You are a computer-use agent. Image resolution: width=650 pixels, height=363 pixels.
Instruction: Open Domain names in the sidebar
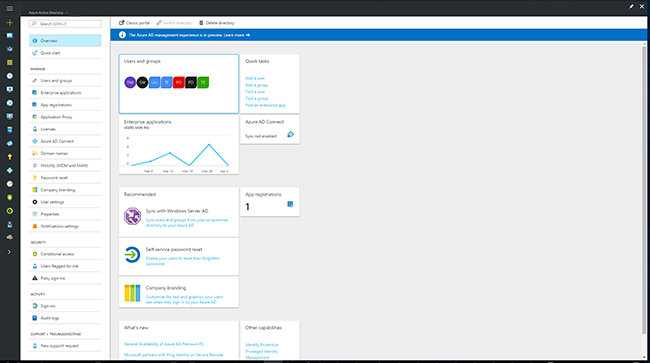coord(65,153)
